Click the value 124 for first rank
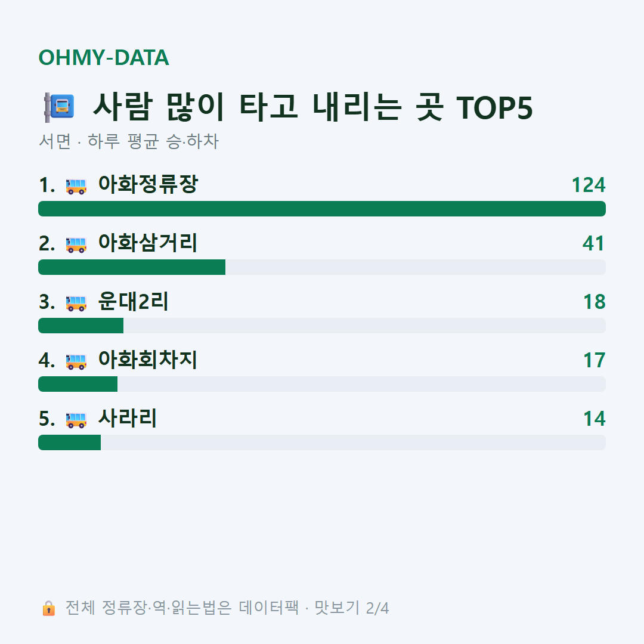 (x=589, y=185)
